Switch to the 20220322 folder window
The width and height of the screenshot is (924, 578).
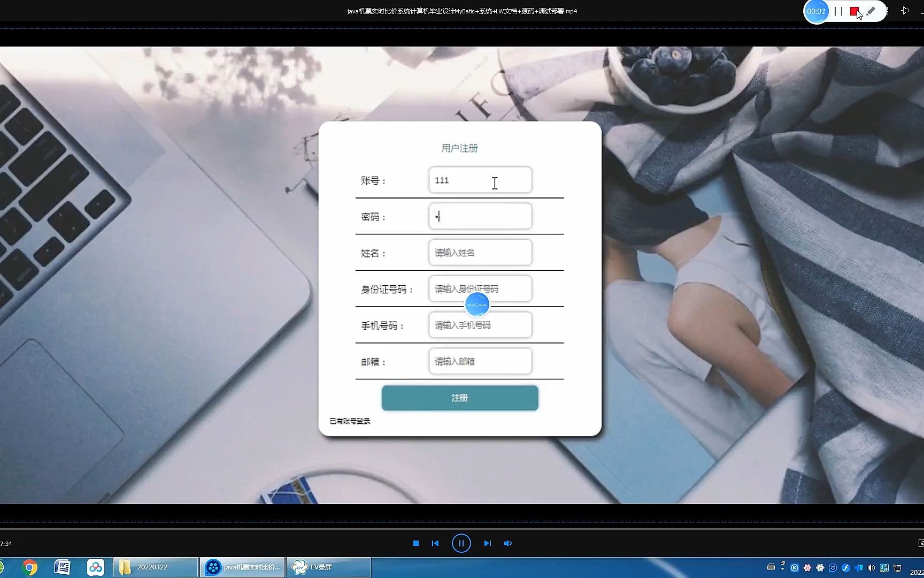(156, 567)
